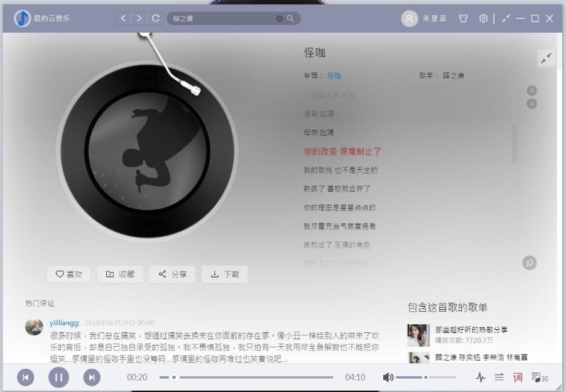Skip to the next track

pyautogui.click(x=92, y=377)
